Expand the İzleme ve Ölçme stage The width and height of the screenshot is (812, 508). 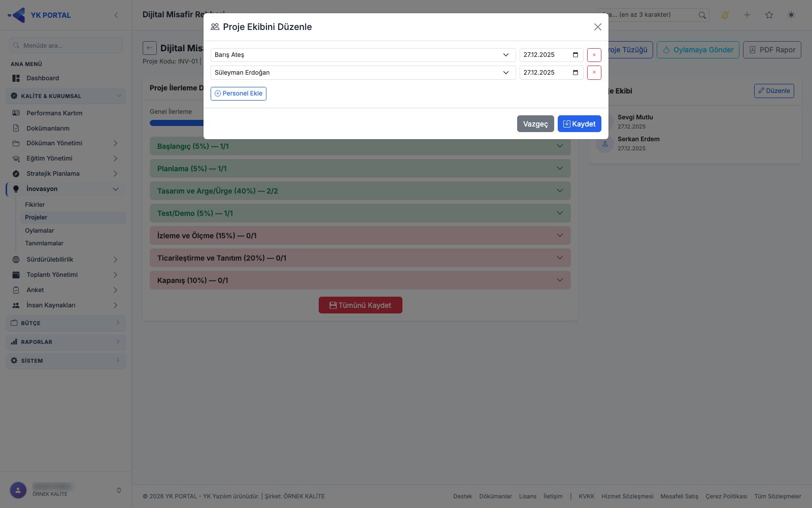(x=360, y=236)
